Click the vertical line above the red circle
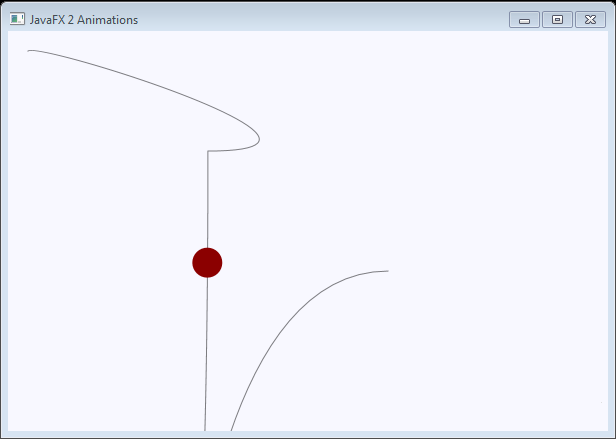616x439 pixels. point(207,200)
